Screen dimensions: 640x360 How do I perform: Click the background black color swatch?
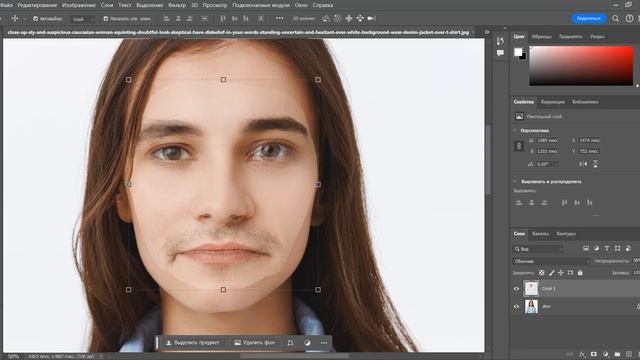coord(523,57)
